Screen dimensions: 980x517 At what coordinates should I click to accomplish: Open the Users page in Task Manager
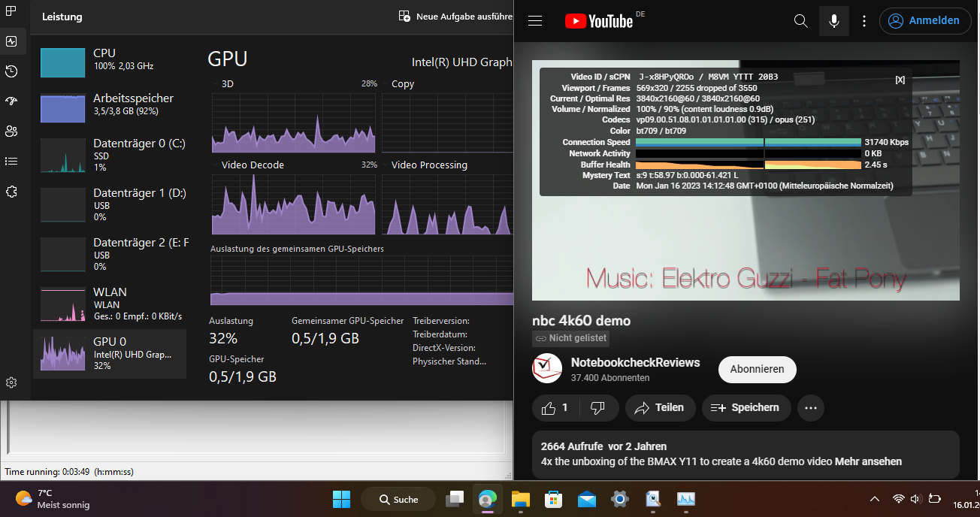point(11,132)
